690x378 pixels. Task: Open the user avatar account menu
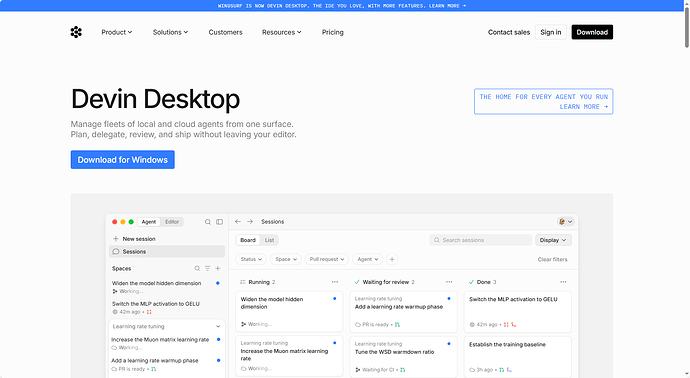[565, 222]
